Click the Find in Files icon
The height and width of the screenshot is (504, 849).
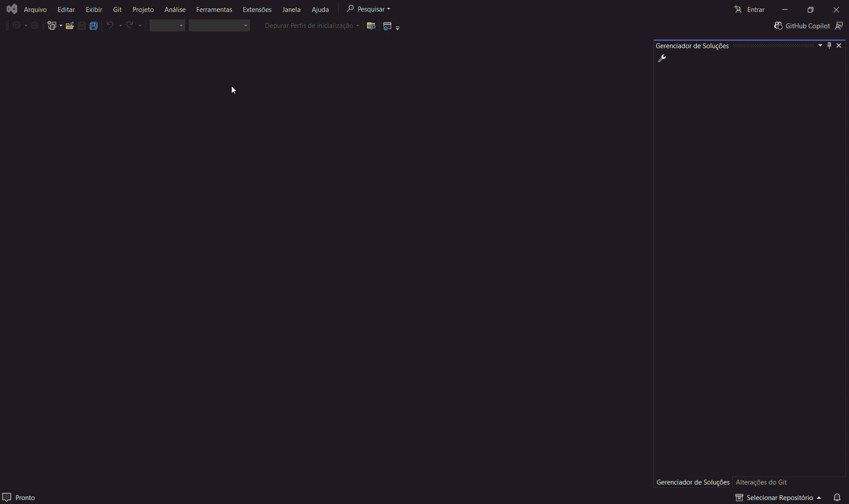click(x=371, y=26)
